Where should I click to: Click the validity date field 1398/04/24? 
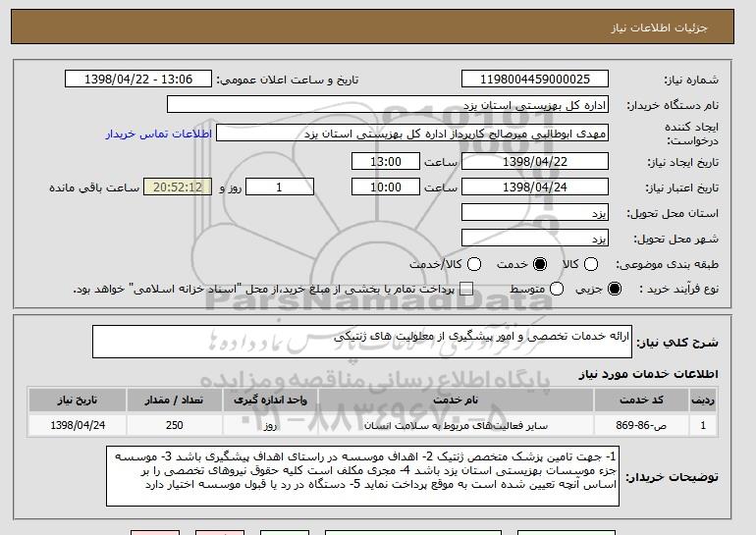[x=535, y=187]
